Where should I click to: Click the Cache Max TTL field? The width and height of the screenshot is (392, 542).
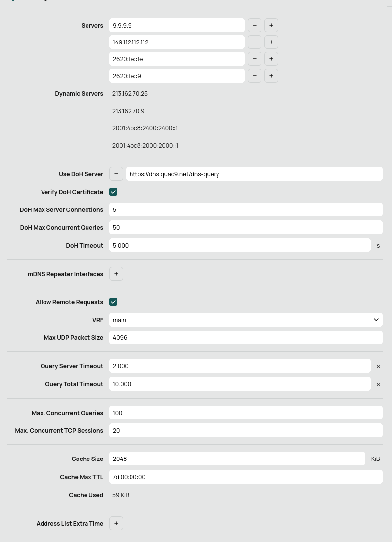point(246,477)
